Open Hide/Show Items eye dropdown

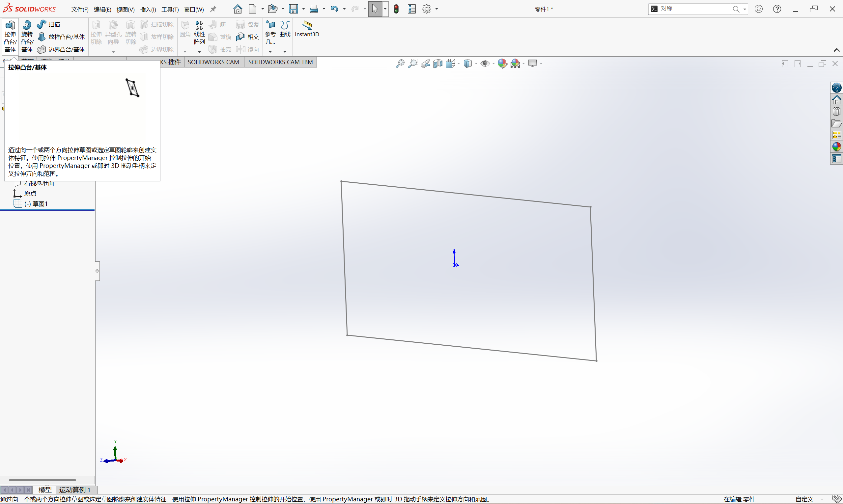click(x=493, y=64)
